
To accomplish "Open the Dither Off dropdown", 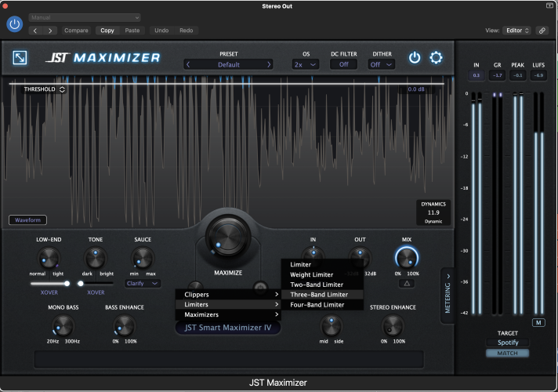I will (381, 64).
